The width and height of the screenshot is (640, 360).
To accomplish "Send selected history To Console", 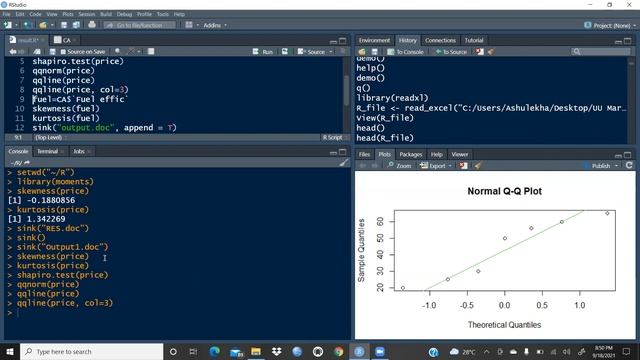I will tap(405, 52).
